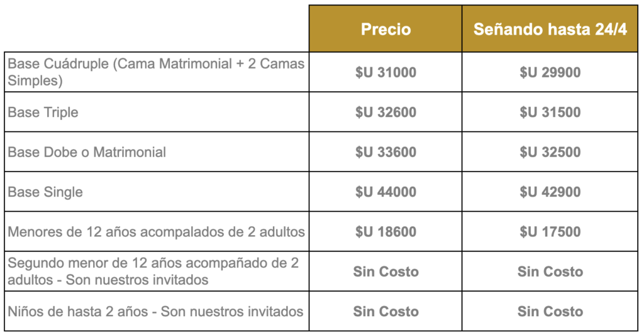Click the Señando hasta 24/4 header
Image resolution: width=644 pixels, height=335 pixels.
click(550, 30)
